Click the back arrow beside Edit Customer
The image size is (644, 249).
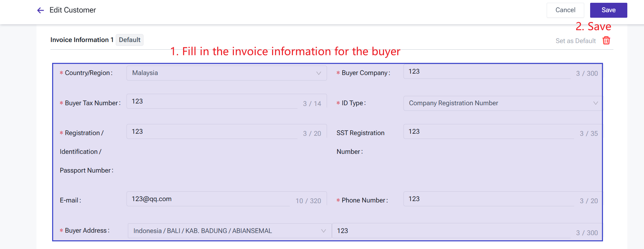(x=41, y=10)
